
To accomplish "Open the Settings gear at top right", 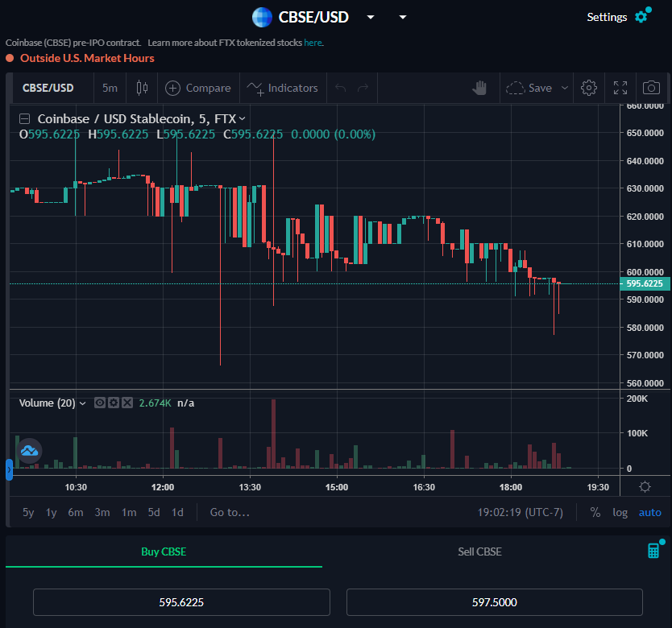I will tap(641, 17).
